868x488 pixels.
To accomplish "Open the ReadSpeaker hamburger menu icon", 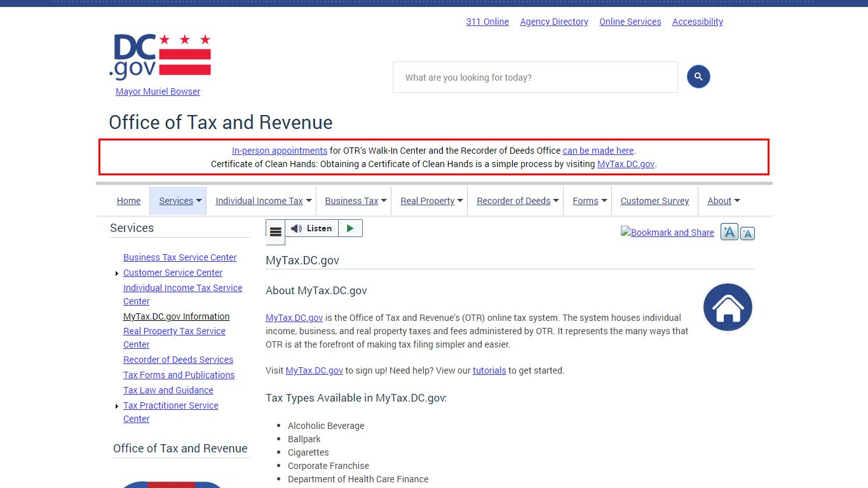I will click(x=275, y=232).
